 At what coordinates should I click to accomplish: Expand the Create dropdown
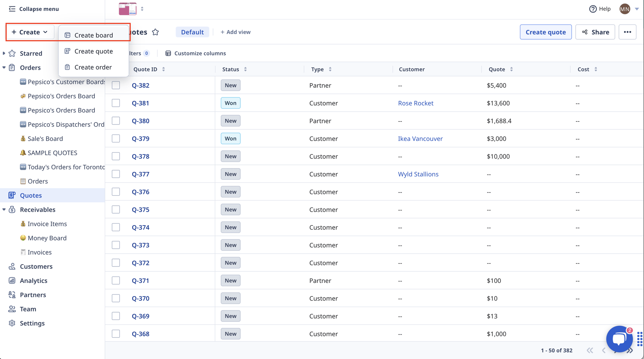click(x=30, y=32)
